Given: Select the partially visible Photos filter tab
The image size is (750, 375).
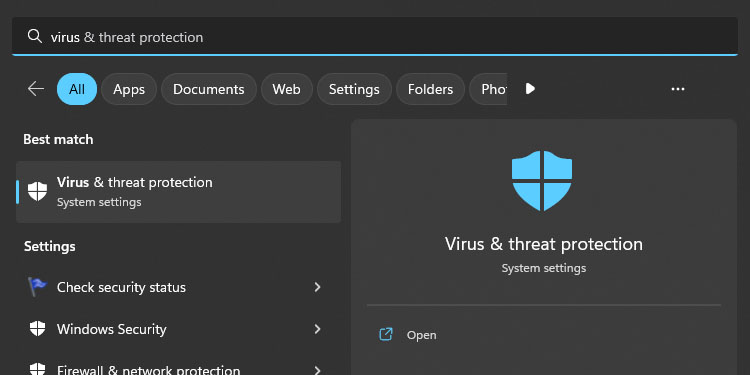Looking at the screenshot, I should coord(488,89).
